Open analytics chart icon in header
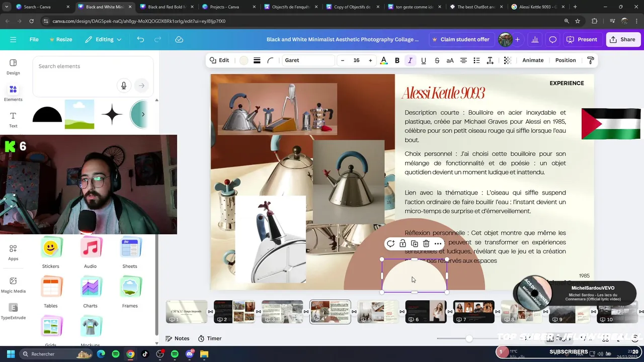 click(535, 39)
